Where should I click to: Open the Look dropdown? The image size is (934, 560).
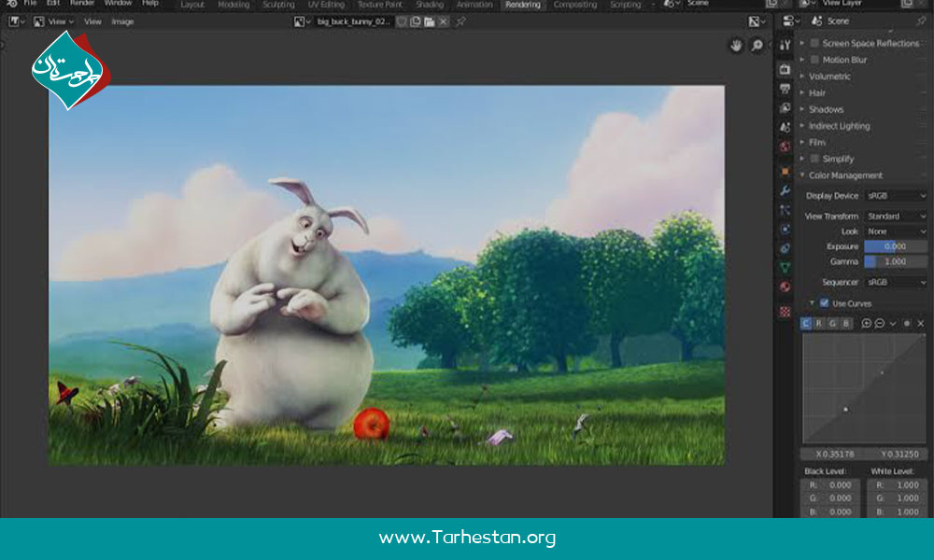[896, 231]
